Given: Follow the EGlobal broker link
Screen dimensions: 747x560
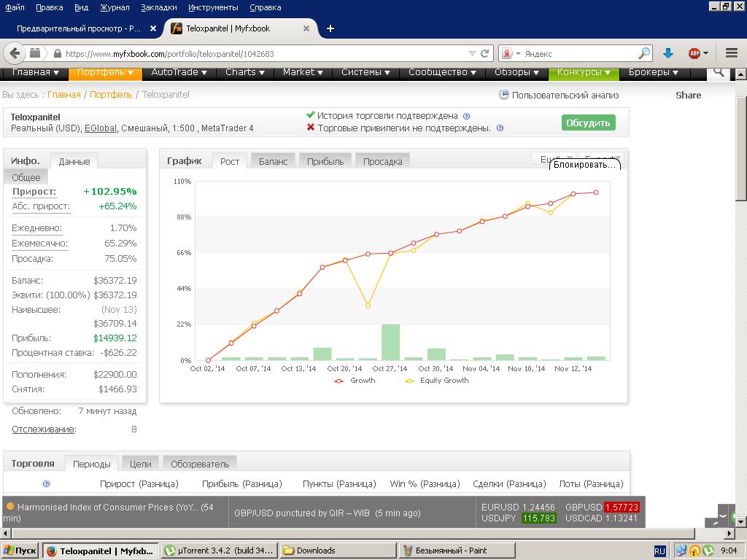Looking at the screenshot, I should [x=100, y=128].
